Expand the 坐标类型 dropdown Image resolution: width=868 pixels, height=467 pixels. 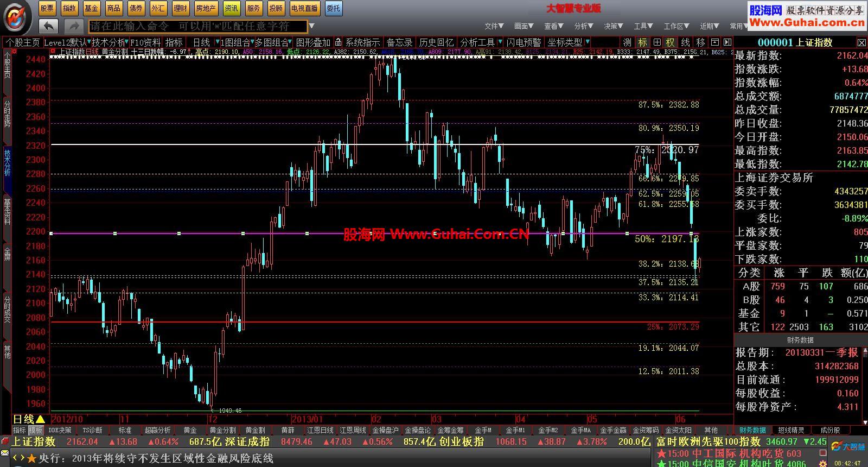pos(587,42)
